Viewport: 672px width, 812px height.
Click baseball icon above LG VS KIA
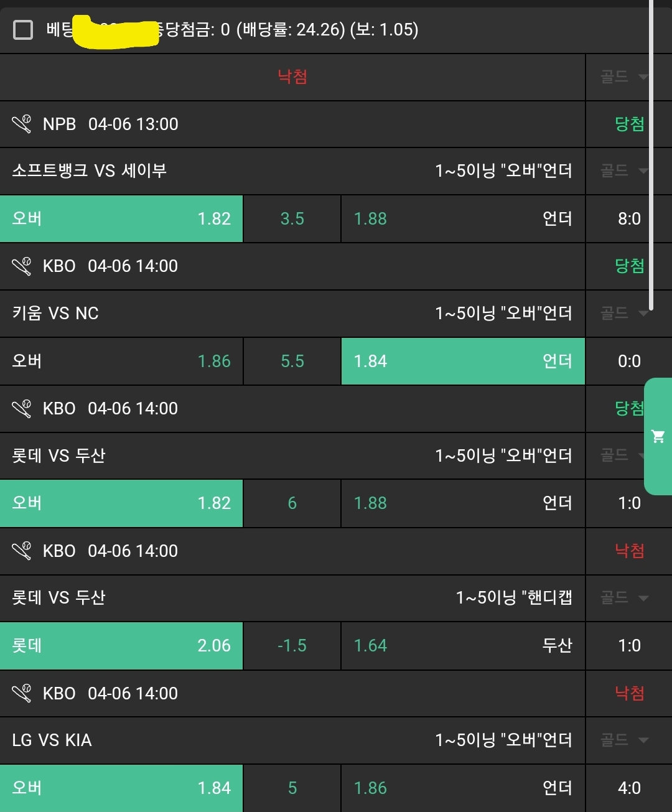[22, 693]
